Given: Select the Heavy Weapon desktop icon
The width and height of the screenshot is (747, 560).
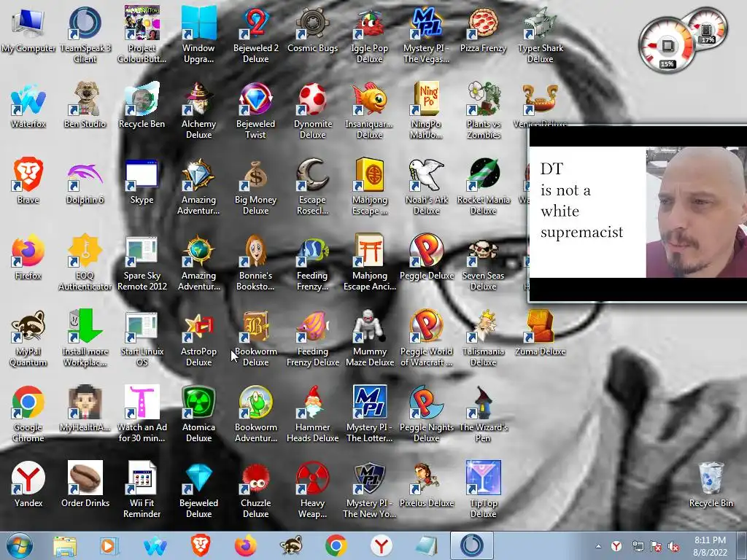Looking at the screenshot, I should point(312,489).
